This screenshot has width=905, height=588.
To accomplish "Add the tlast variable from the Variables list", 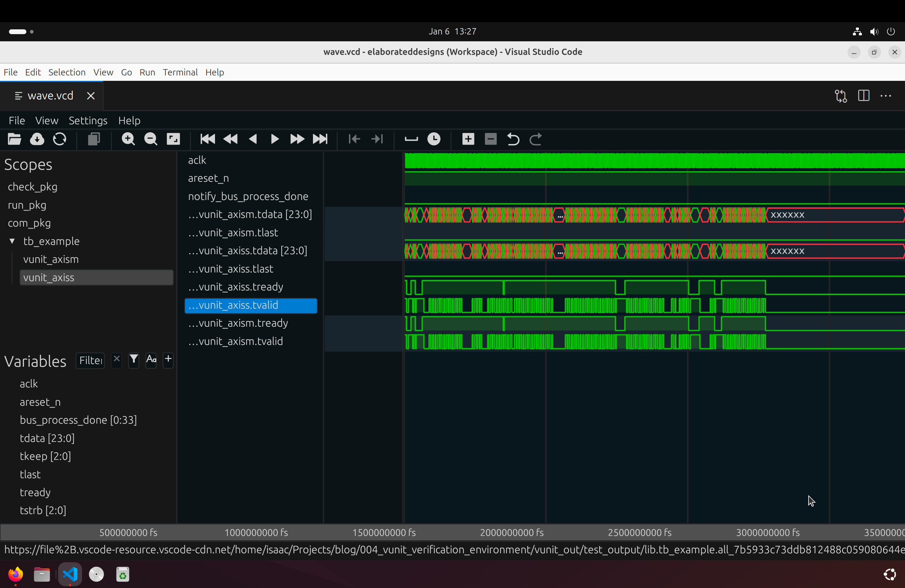I will click(30, 474).
